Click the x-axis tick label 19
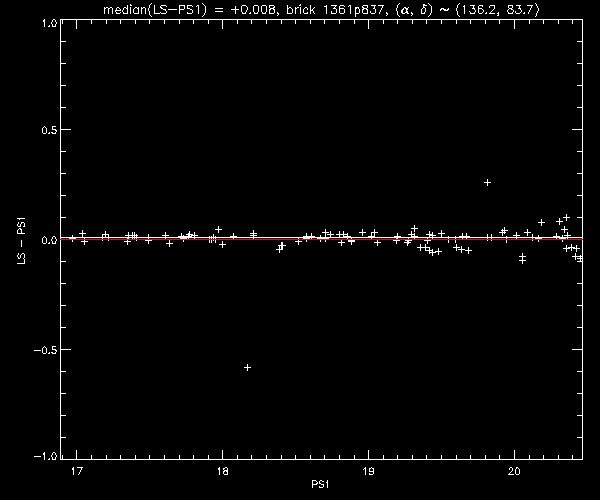Viewport: 600px width, 500px height. pyautogui.click(x=368, y=471)
